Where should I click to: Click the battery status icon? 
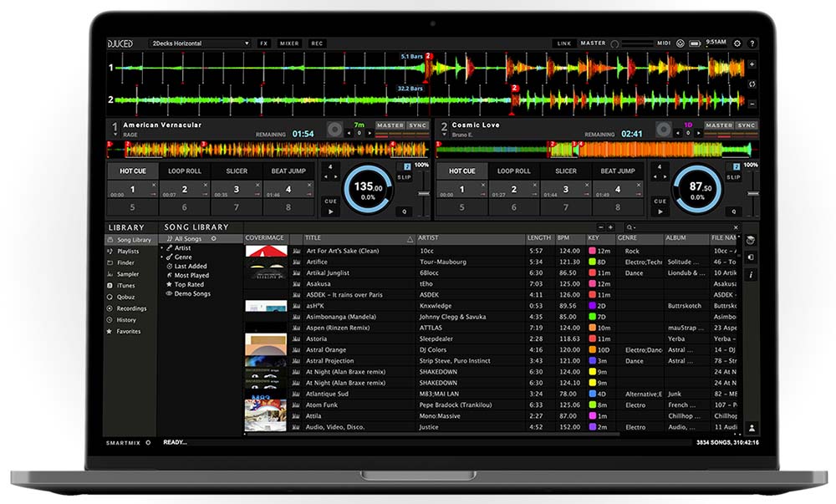coord(695,43)
